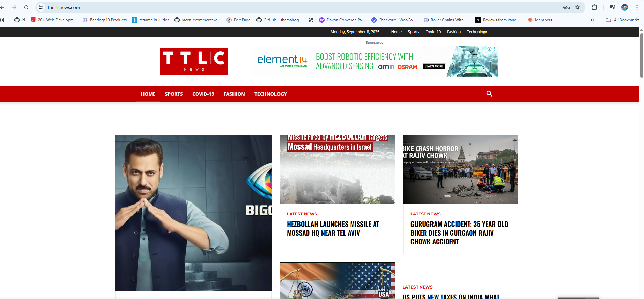Click 'Technology' in the top black bar
The height and width of the screenshot is (299, 644).
(x=477, y=32)
